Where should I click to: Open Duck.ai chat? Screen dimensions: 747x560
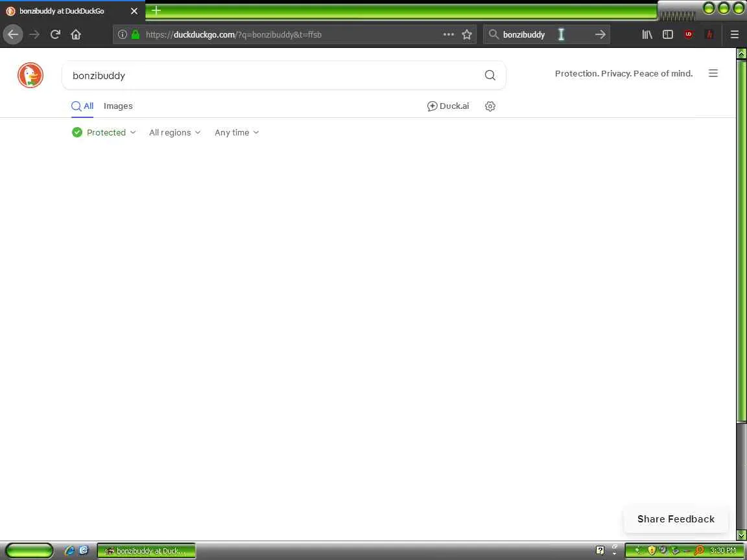point(448,106)
